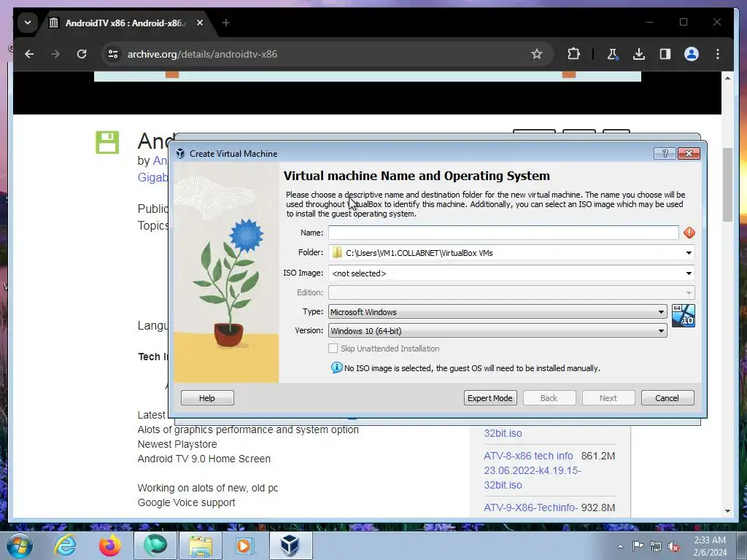The height and width of the screenshot is (560, 747).
Task: Switch to VirtualBox taskbar icon
Action: pyautogui.click(x=290, y=545)
